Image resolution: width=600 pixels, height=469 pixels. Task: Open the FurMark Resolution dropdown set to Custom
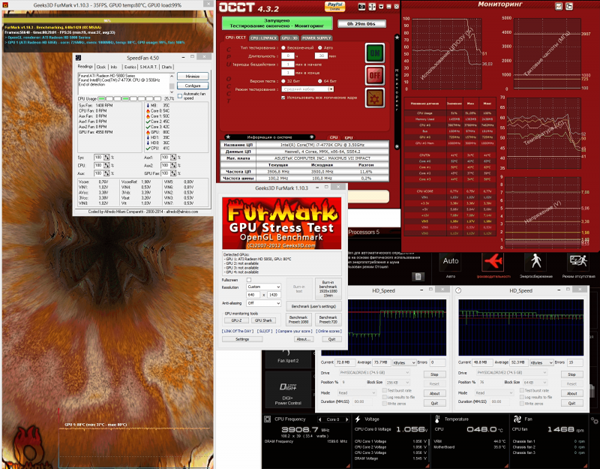tap(264, 287)
